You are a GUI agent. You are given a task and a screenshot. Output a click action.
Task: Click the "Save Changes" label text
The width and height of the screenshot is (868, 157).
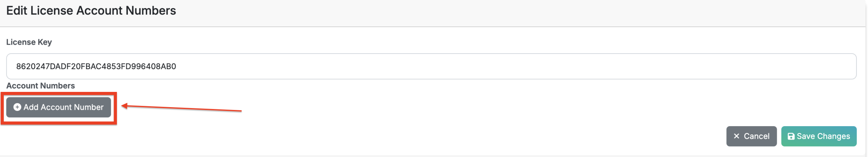[x=823, y=136]
